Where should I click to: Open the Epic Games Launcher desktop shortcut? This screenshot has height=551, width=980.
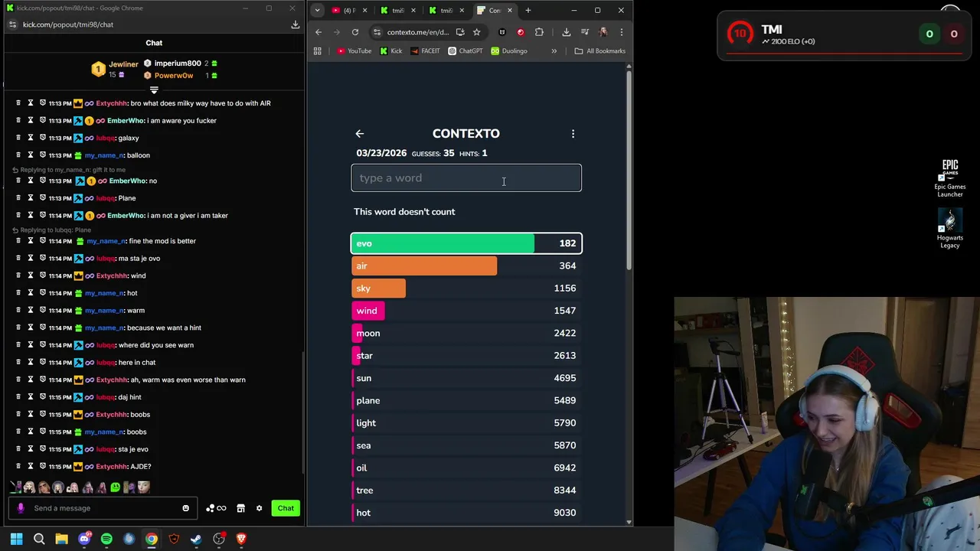[950, 178]
